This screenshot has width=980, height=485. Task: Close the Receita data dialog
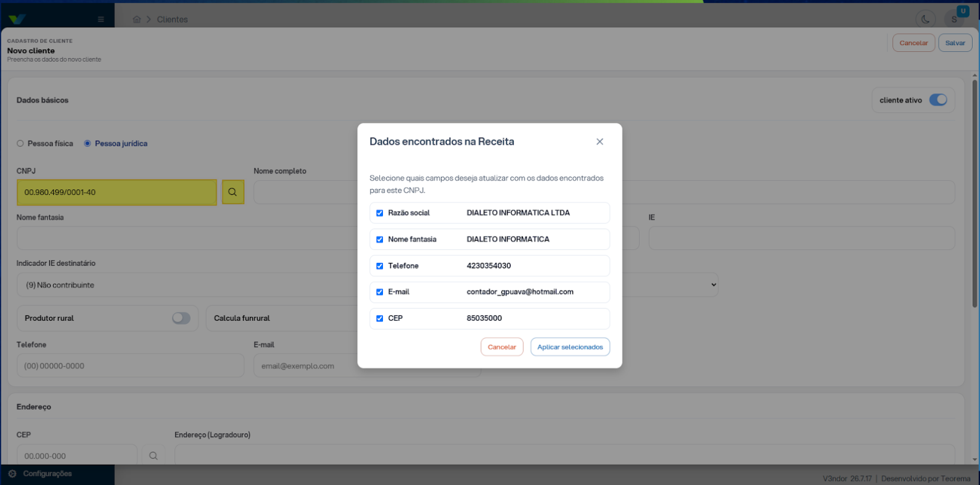coord(599,142)
